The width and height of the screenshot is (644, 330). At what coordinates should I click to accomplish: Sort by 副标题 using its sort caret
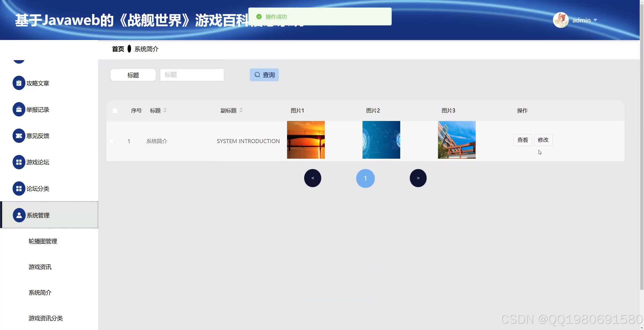(x=241, y=110)
